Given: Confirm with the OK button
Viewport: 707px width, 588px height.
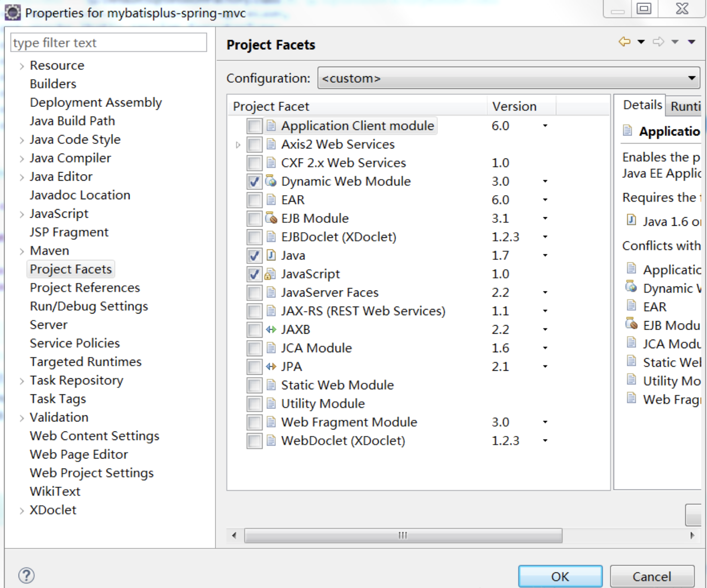Looking at the screenshot, I should pyautogui.click(x=560, y=576).
